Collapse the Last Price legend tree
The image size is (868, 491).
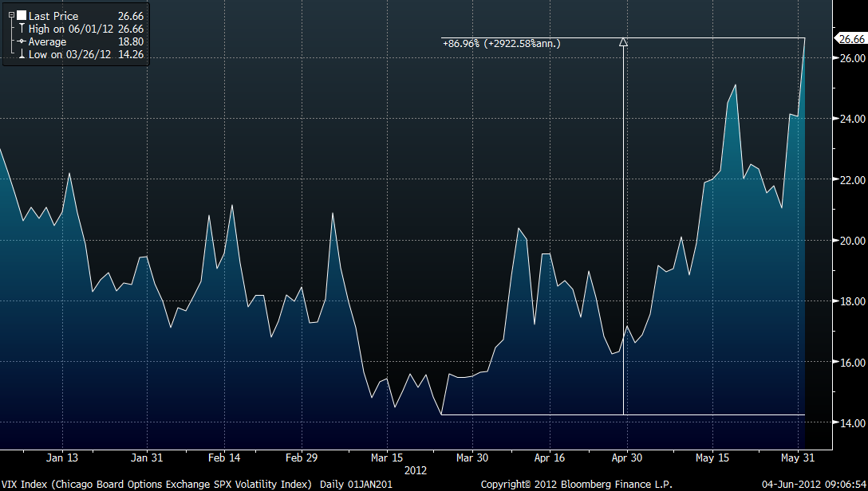[11, 15]
